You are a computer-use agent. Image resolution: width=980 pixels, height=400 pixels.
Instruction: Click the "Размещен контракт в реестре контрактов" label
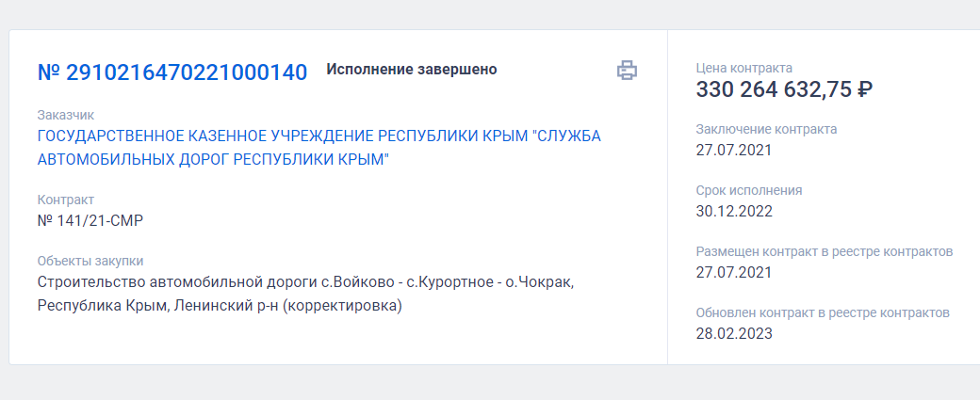(x=825, y=251)
